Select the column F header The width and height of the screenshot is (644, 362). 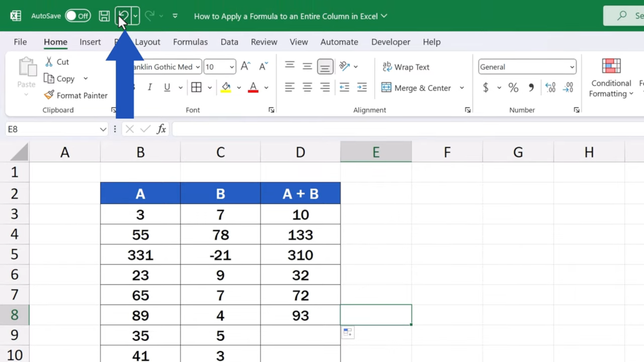click(447, 152)
